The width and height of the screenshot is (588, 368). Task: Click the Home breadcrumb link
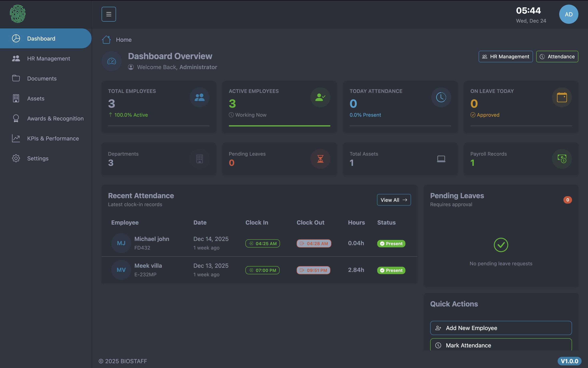click(x=124, y=40)
